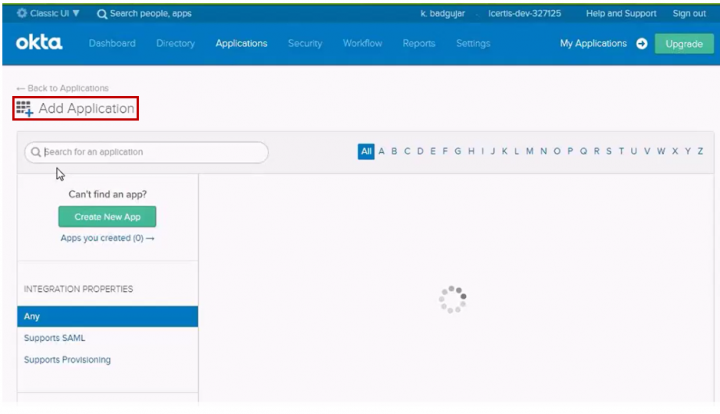Focus the Search for an application field
The image size is (720, 414).
(150, 152)
